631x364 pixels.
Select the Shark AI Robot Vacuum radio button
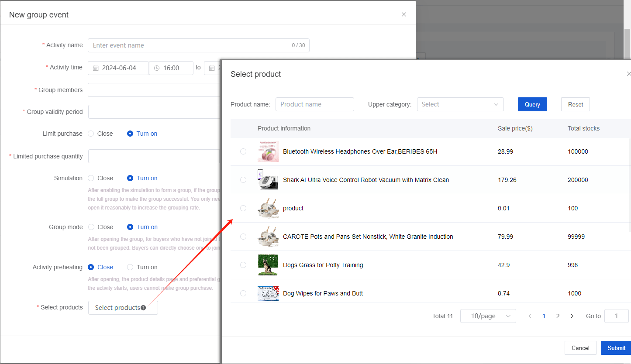coord(243,180)
